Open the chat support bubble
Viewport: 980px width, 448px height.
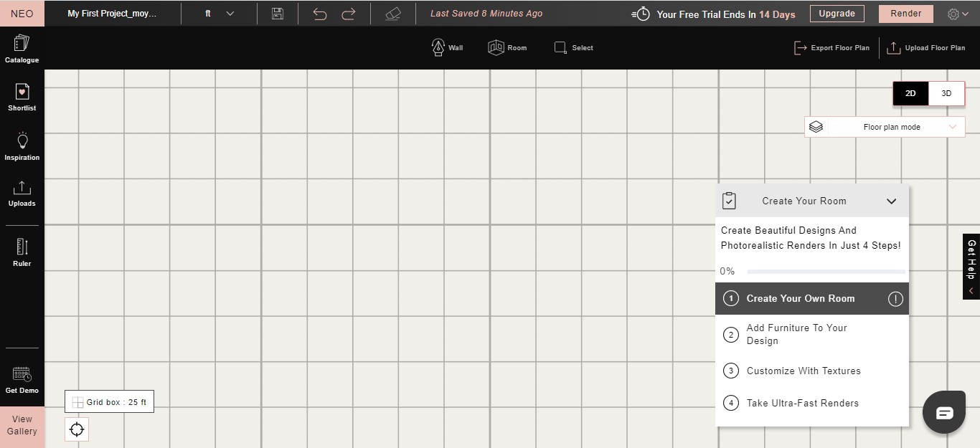pyautogui.click(x=944, y=412)
